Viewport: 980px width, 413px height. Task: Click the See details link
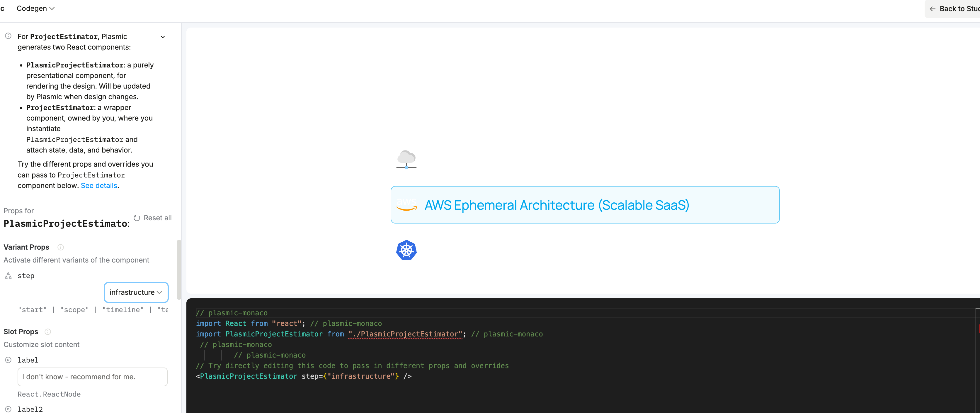[x=99, y=185]
